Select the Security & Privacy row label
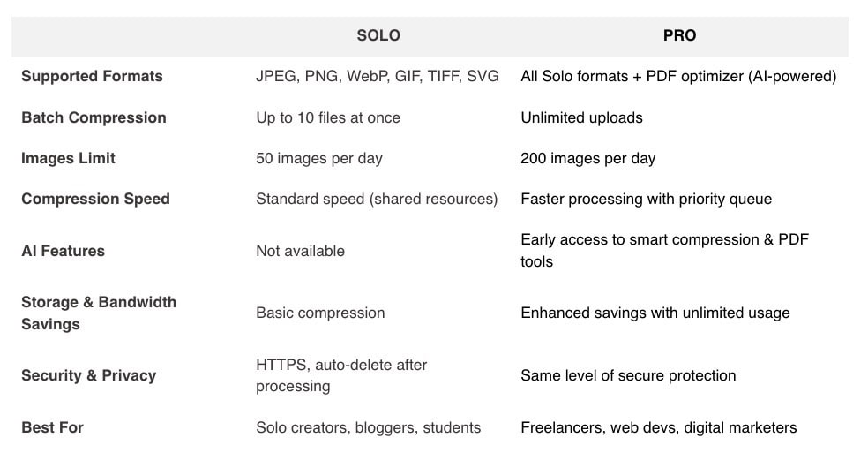The width and height of the screenshot is (868, 468). [x=88, y=375]
